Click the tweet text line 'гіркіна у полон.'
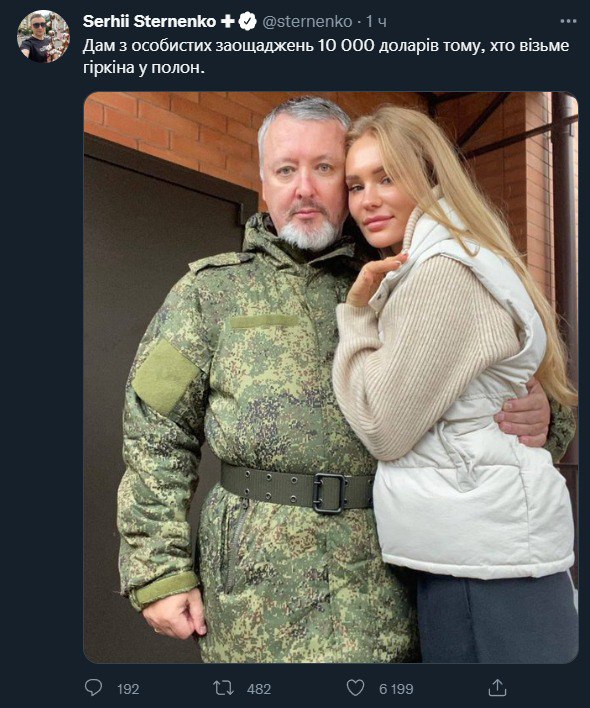 [144, 67]
